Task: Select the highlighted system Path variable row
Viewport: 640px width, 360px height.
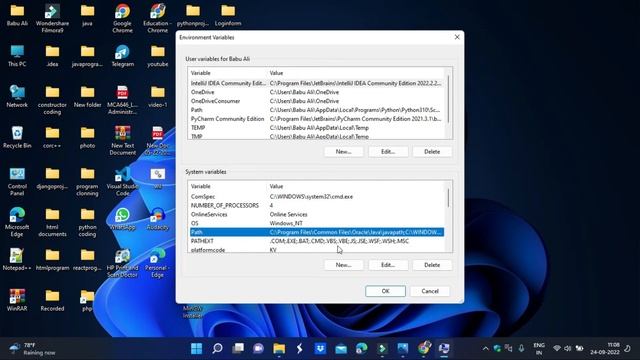Action: [x=317, y=232]
